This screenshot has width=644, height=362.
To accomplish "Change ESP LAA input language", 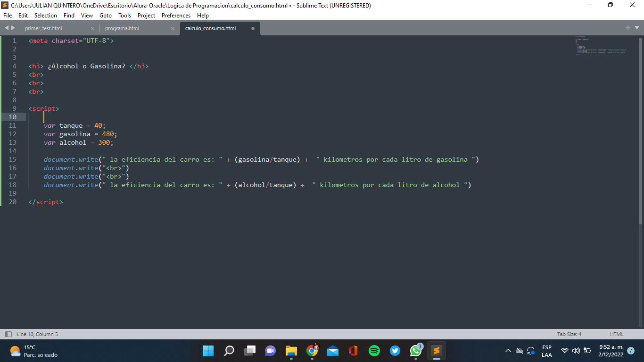I will 547,351.
